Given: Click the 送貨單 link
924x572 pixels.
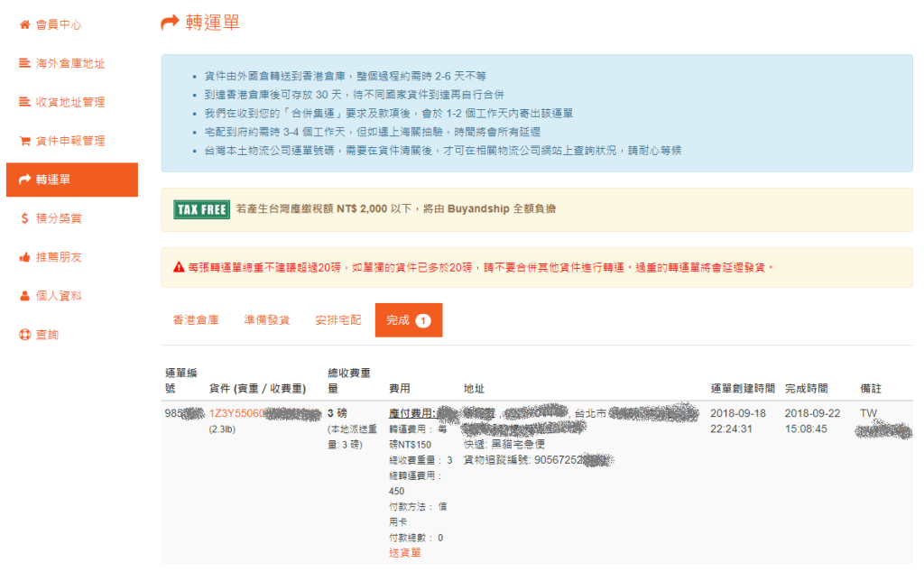Looking at the screenshot, I should [404, 552].
